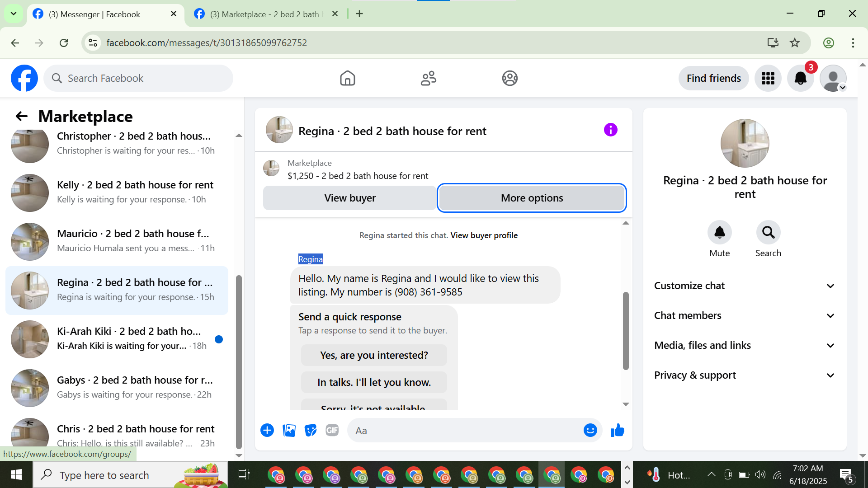868x488 pixels.
Task: Click the More options button
Action: tap(532, 198)
